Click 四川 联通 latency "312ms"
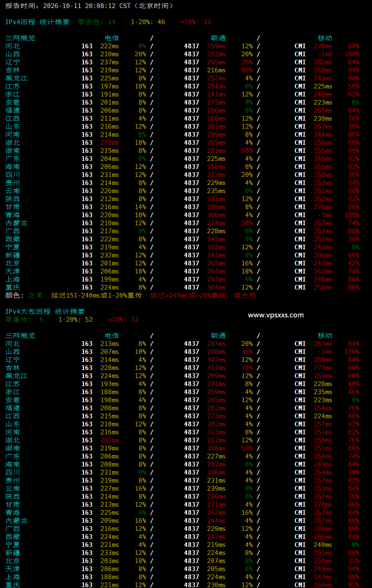This screenshot has height=588, width=372. (x=216, y=175)
